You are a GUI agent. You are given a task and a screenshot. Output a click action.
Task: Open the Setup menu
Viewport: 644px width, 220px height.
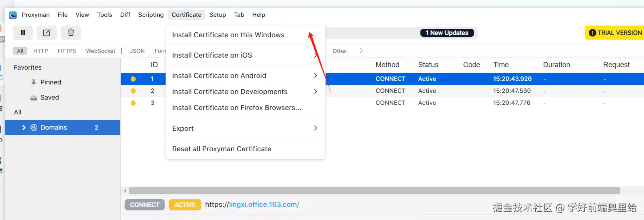[218, 15]
